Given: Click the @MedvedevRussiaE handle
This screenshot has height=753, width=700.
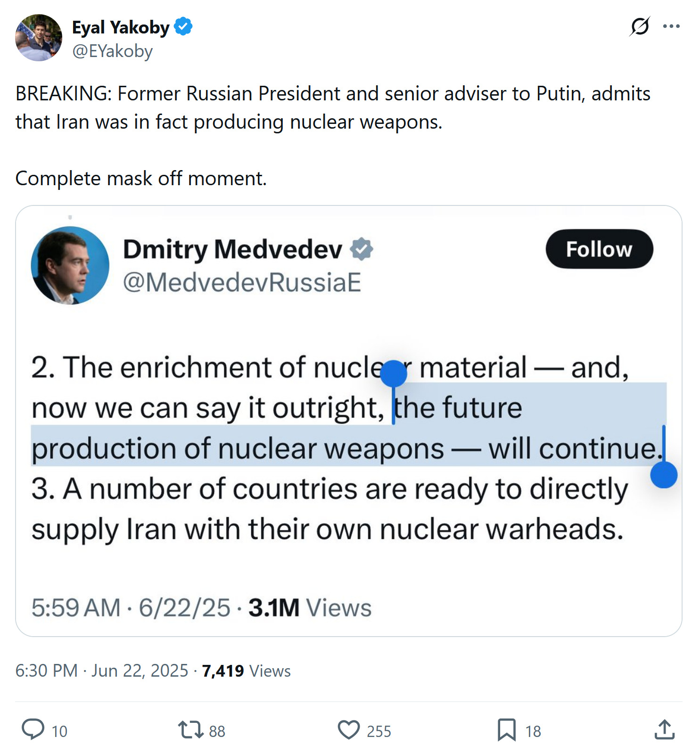Looking at the screenshot, I should click(242, 283).
